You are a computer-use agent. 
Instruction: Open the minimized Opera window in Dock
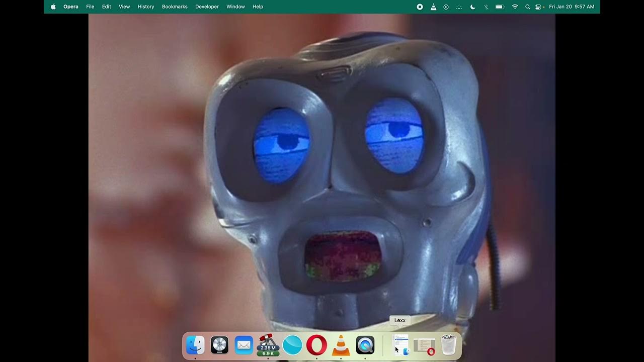click(x=425, y=346)
